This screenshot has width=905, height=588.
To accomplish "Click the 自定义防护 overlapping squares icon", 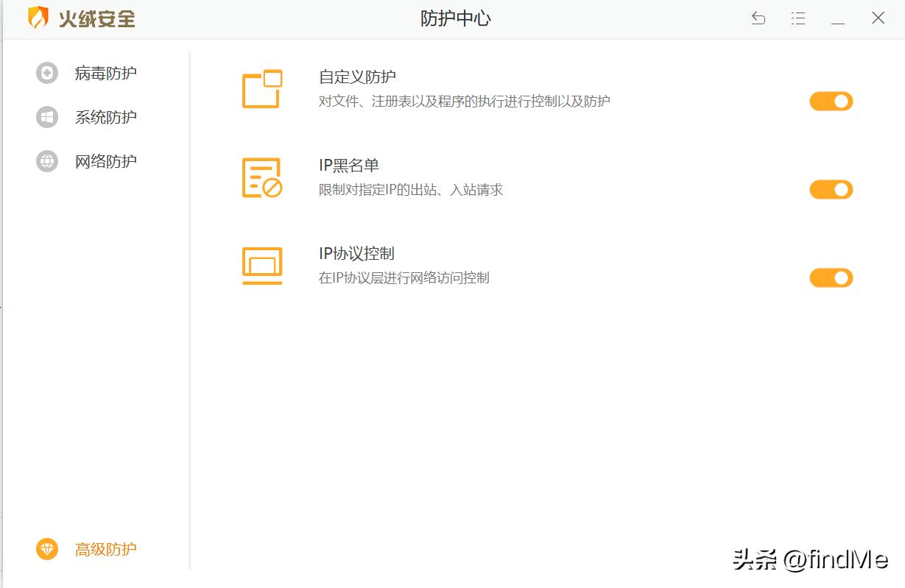I will click(x=261, y=87).
